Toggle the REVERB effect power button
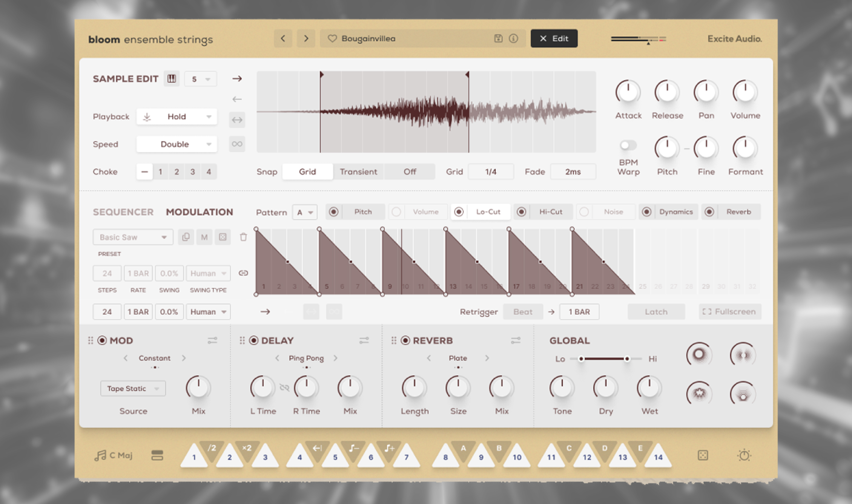This screenshot has width=852, height=504. click(x=405, y=340)
